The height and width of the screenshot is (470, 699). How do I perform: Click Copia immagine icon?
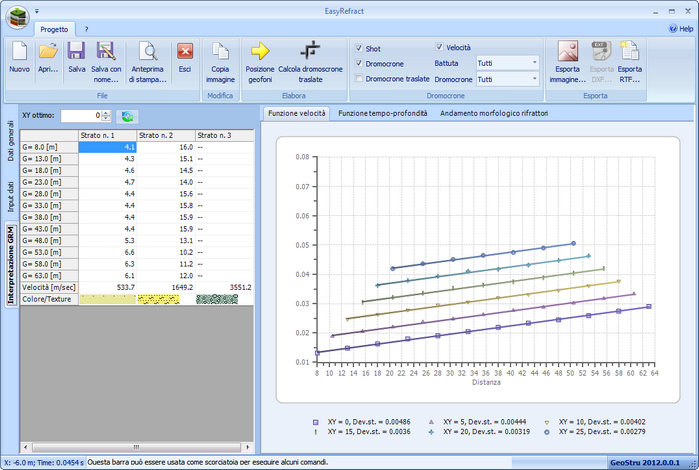[x=220, y=51]
